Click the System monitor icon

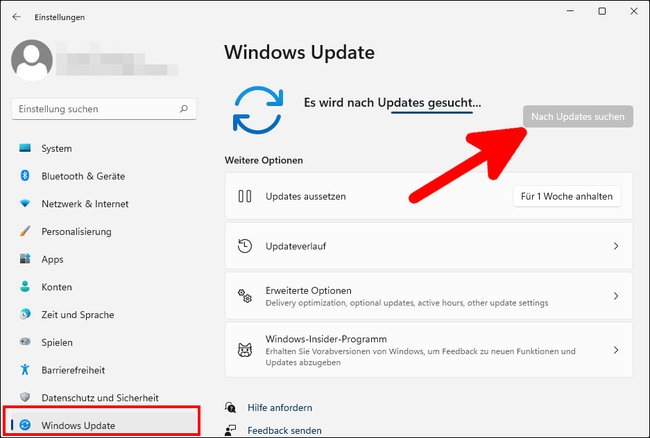click(25, 148)
